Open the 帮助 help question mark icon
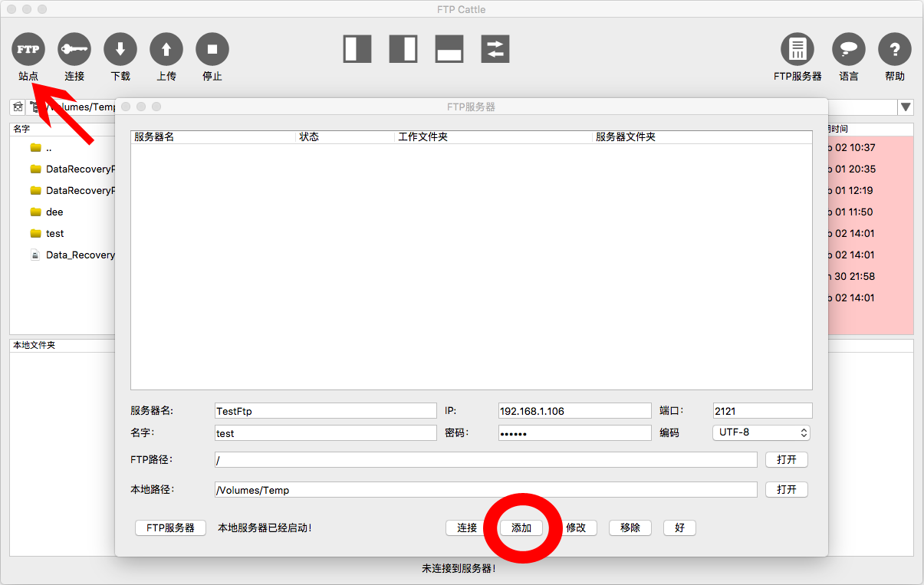Image resolution: width=924 pixels, height=585 pixels. click(895, 49)
